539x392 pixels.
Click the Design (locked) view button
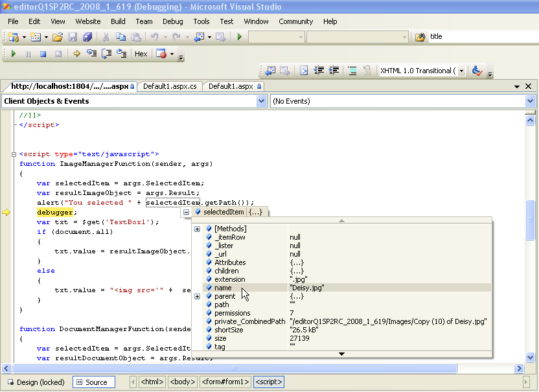[x=36, y=382]
